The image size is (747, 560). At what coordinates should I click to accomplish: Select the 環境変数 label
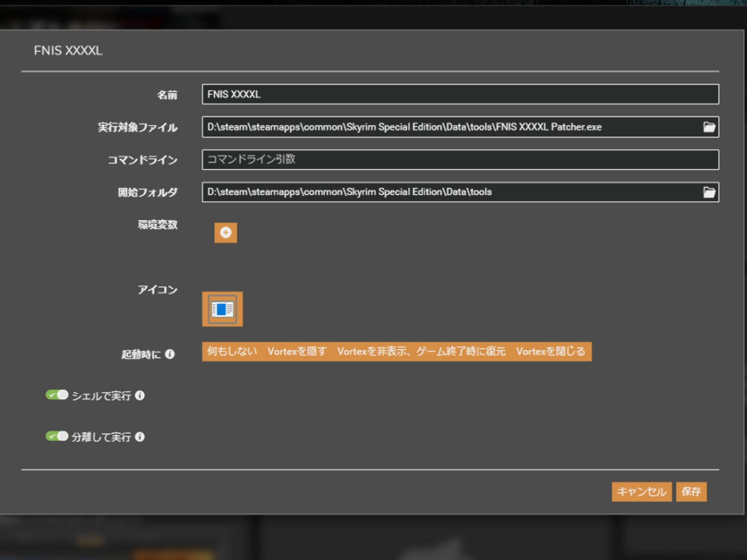point(158,225)
